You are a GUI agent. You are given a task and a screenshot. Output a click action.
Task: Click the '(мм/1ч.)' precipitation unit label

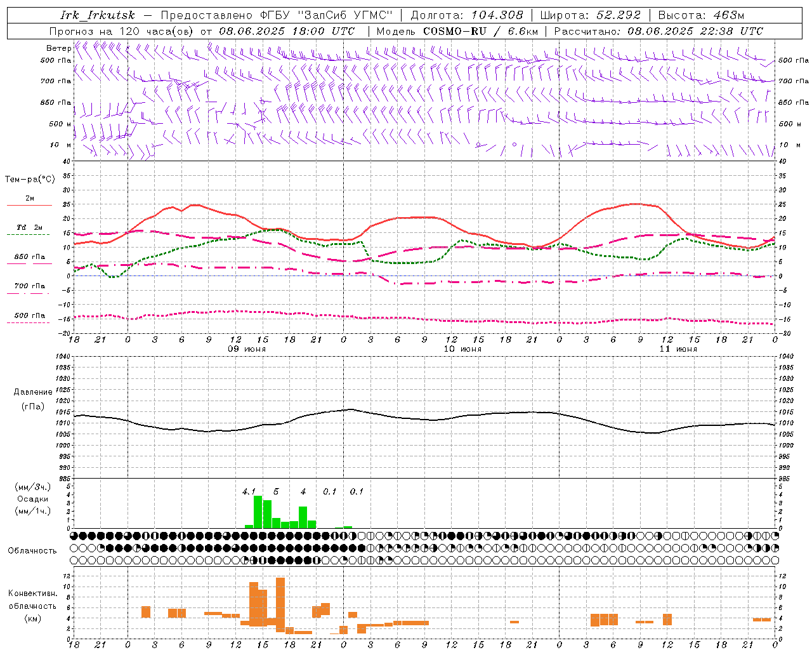coord(33,511)
